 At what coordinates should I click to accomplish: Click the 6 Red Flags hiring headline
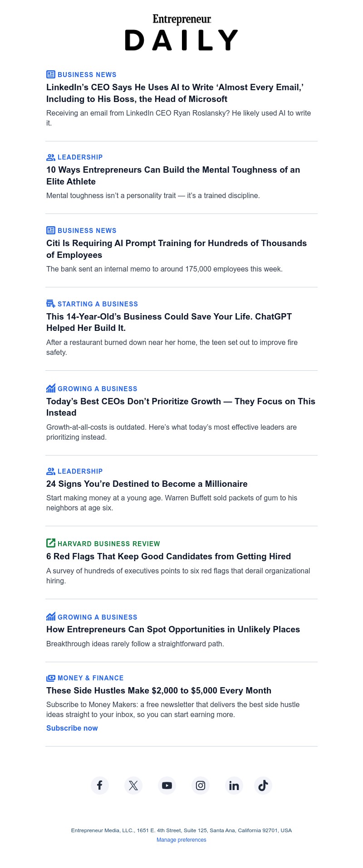169,556
